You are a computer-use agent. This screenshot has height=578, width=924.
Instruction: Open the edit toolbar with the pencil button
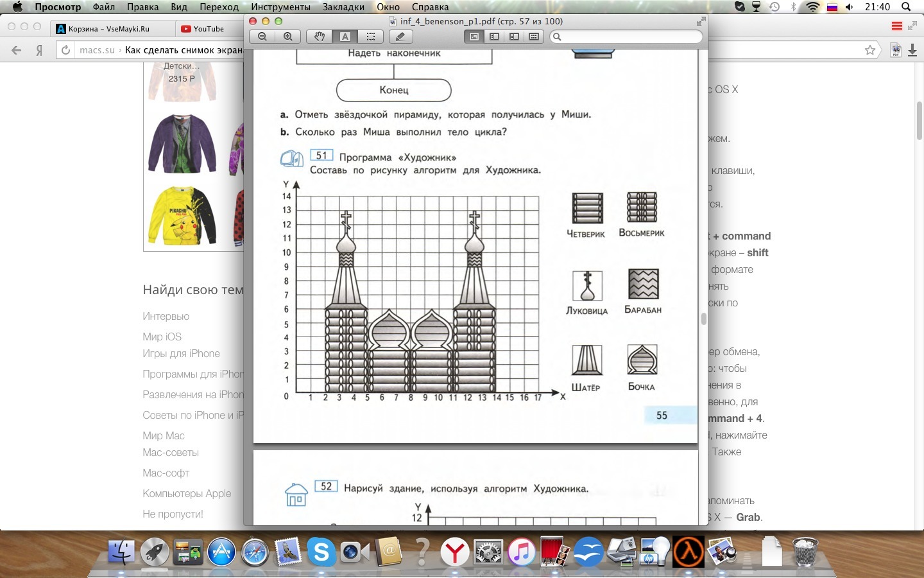(x=400, y=37)
